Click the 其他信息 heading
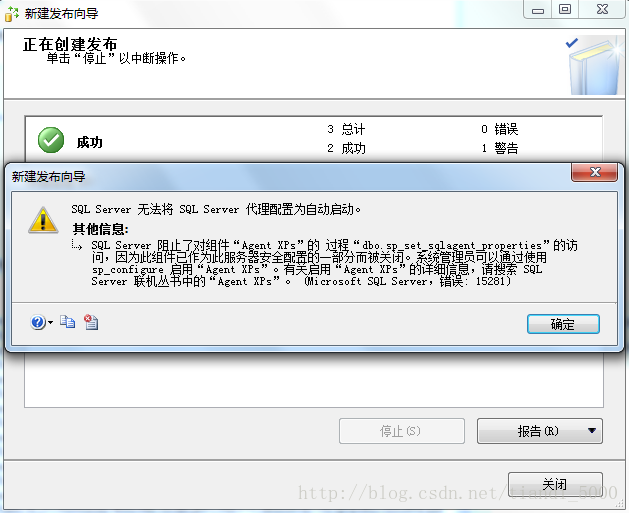The width and height of the screenshot is (629, 513). click(x=100, y=229)
